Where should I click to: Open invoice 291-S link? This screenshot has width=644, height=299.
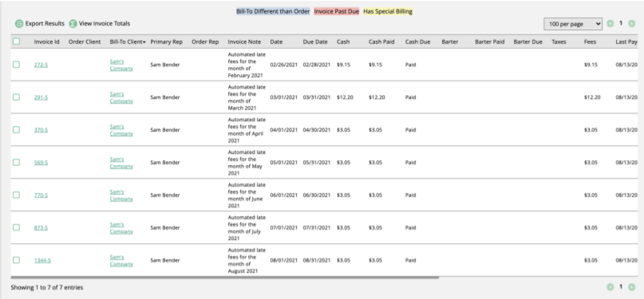pos(41,97)
